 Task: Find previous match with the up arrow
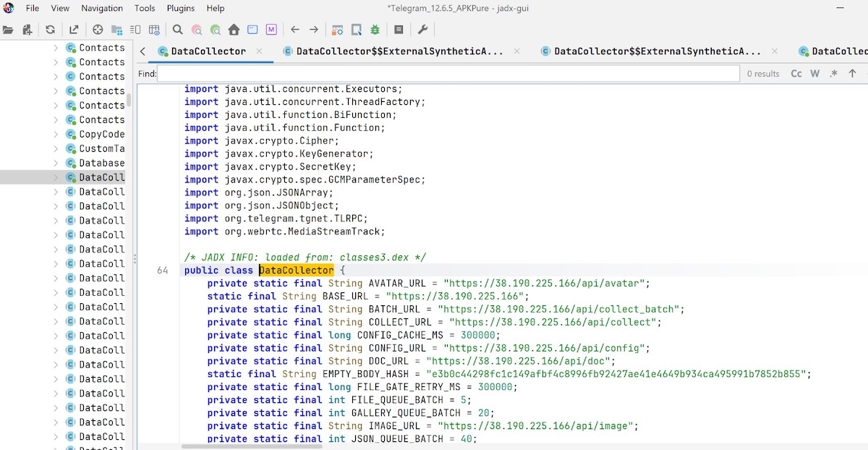852,74
